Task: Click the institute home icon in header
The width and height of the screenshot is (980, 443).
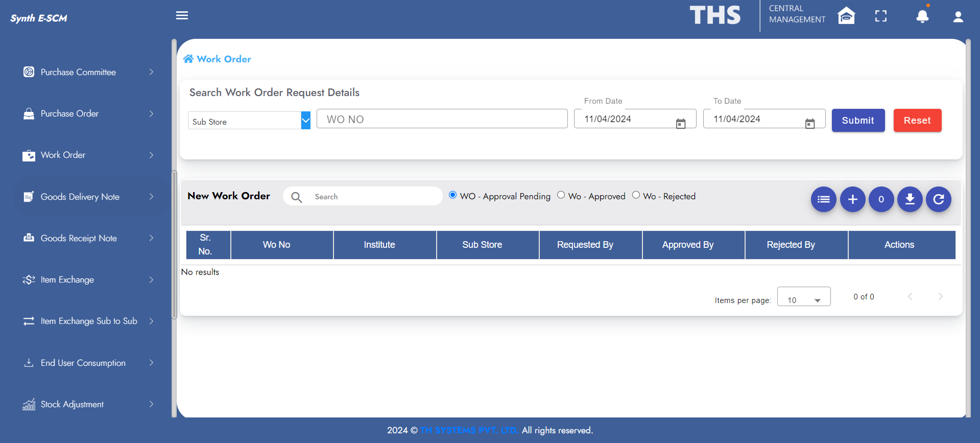Action: coord(846,16)
